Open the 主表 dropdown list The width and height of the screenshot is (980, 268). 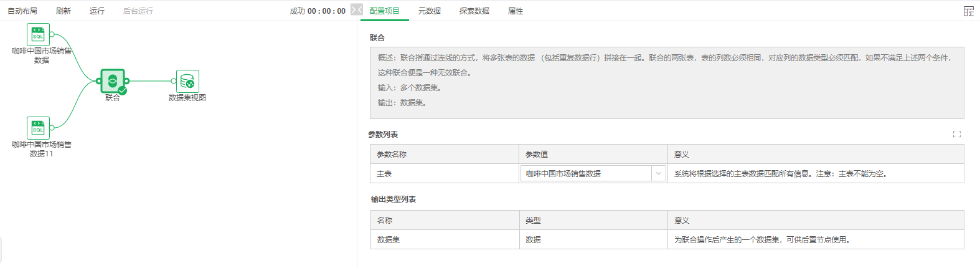pos(585,174)
